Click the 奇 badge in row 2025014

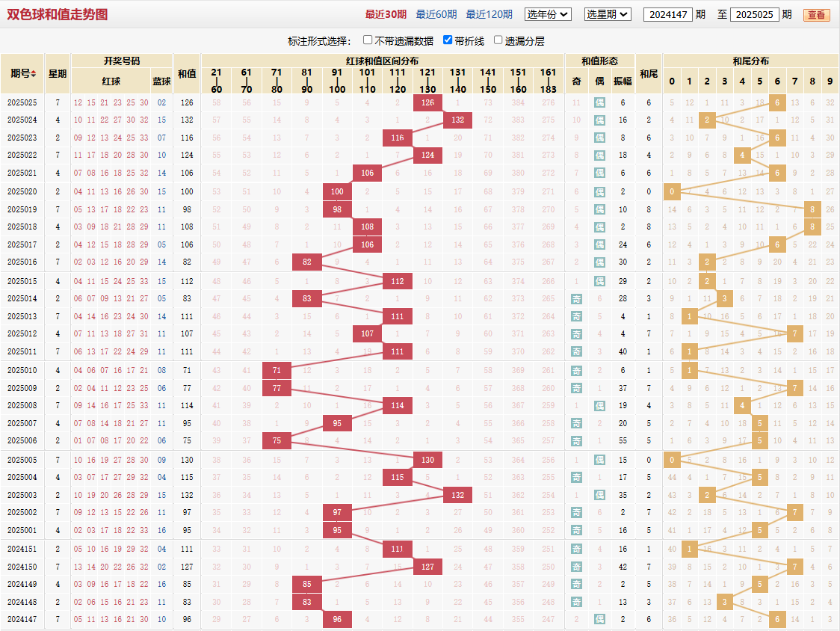pyautogui.click(x=576, y=298)
